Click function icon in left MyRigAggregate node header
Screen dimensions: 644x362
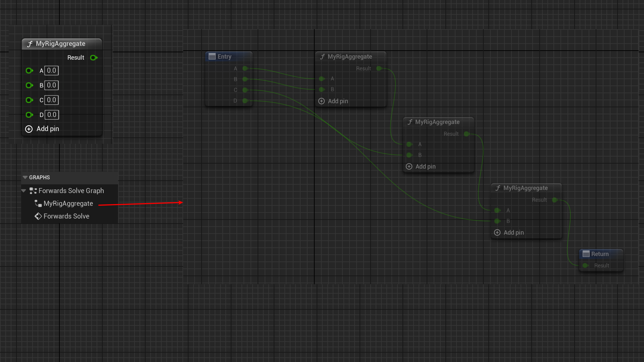pyautogui.click(x=30, y=44)
